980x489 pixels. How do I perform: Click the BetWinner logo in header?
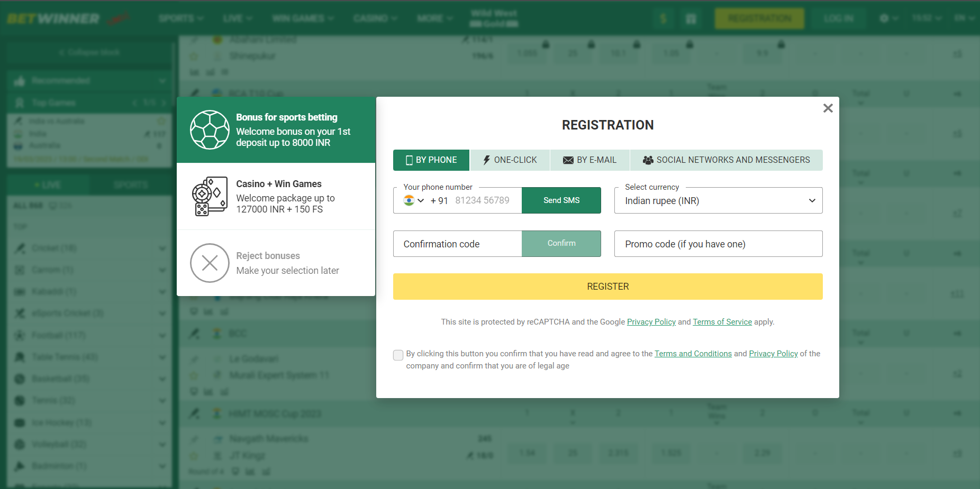[53, 19]
